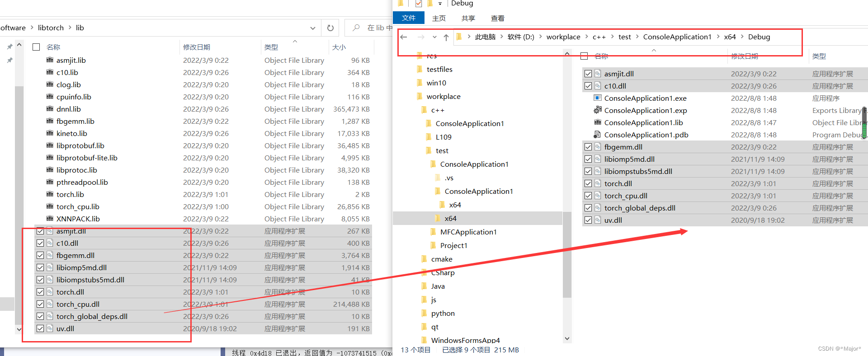
Task: Click the search magnifier in lib window
Action: (x=356, y=28)
